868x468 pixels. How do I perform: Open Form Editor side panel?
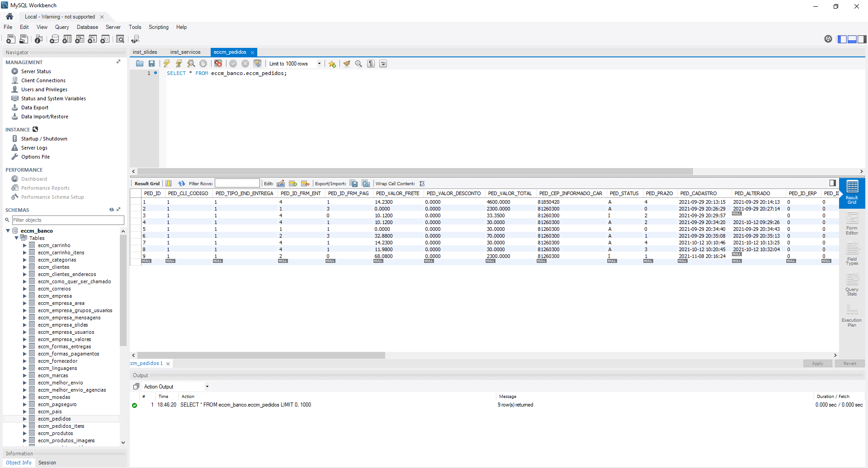pos(852,224)
